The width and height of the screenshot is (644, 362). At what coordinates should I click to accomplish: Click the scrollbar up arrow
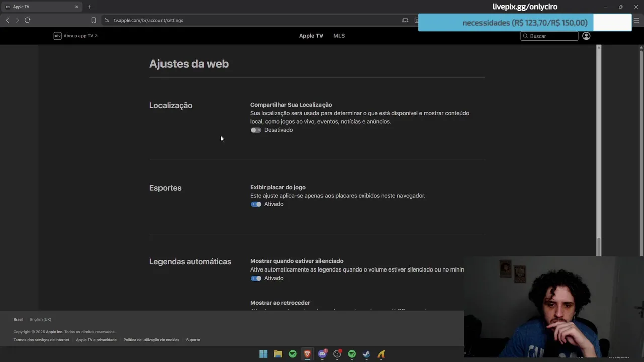click(599, 47)
